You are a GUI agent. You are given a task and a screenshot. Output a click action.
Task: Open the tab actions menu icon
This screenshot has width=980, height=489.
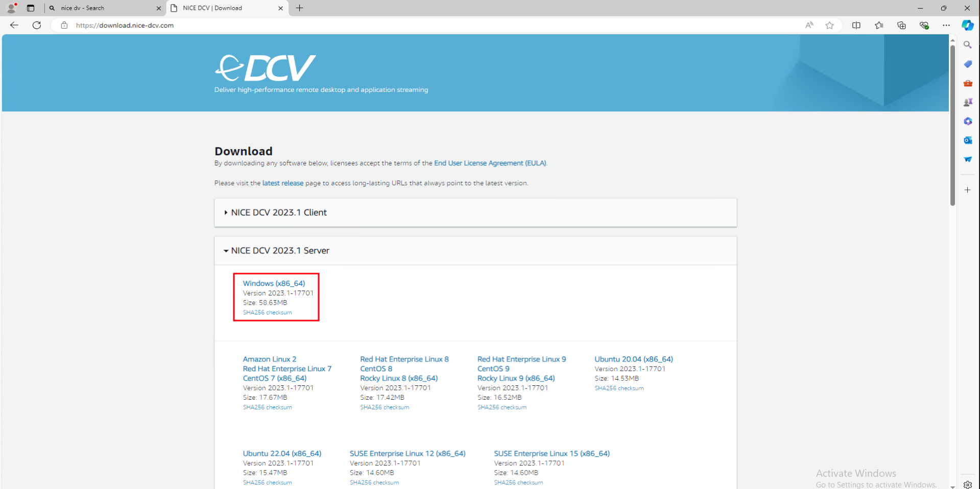[x=31, y=8]
